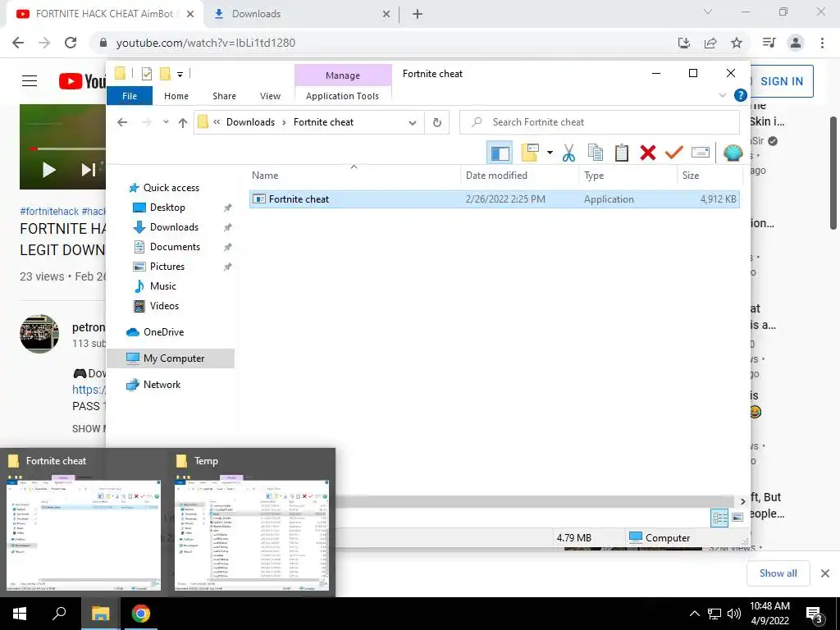Sort by Name column header
Screen dimensions: 840x630
pos(354,176)
